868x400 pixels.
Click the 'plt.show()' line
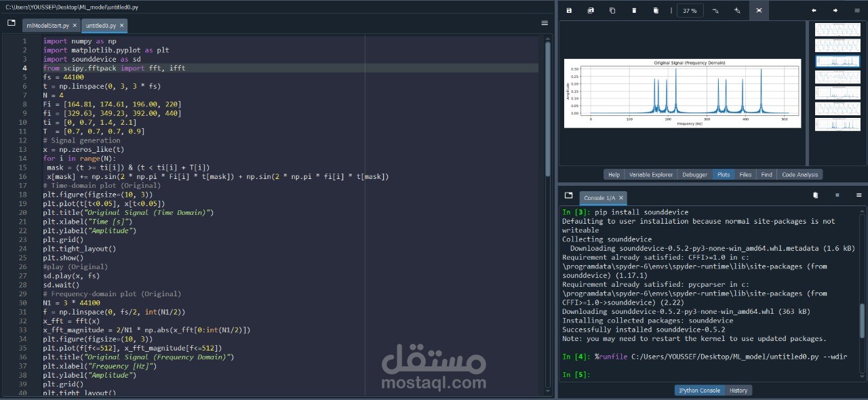[x=64, y=258]
